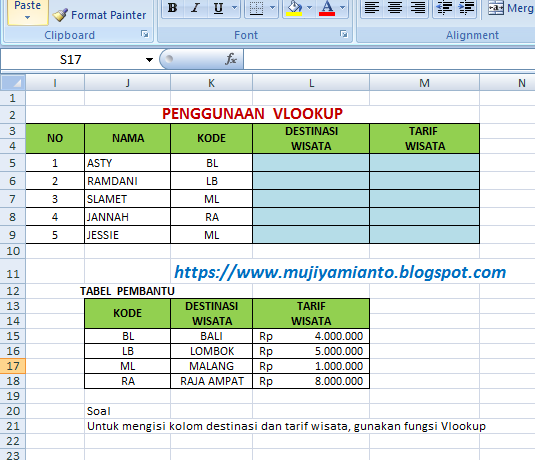Toggle Italic formatting
The image size is (535, 460).
[195, 8]
